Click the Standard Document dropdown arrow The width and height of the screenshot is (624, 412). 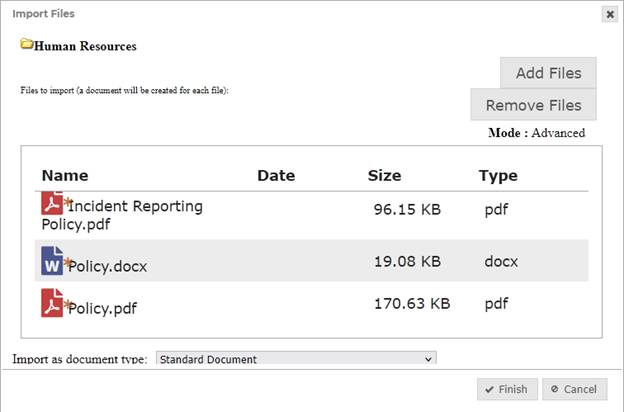tap(428, 359)
